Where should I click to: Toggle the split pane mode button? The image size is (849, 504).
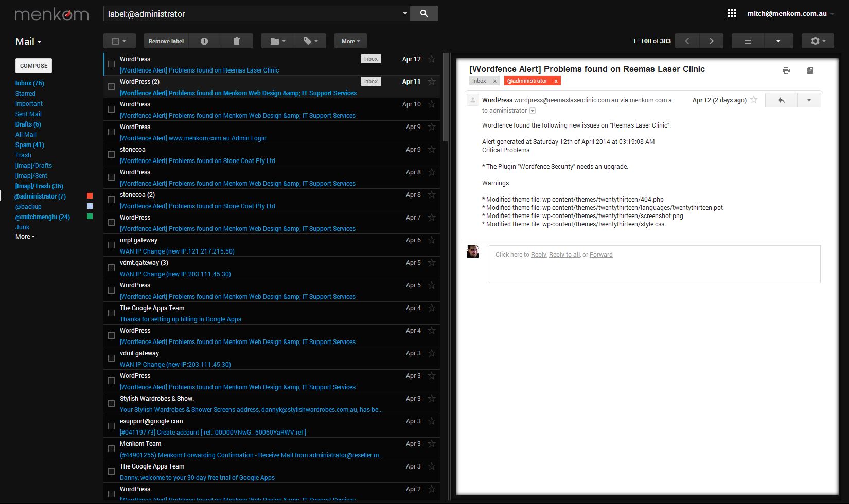(x=748, y=41)
